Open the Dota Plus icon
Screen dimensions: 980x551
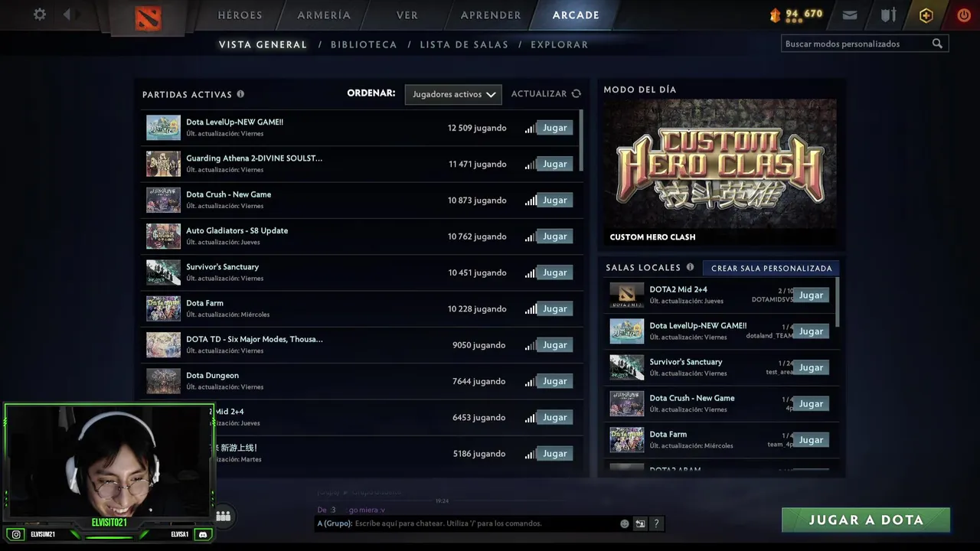tap(926, 15)
